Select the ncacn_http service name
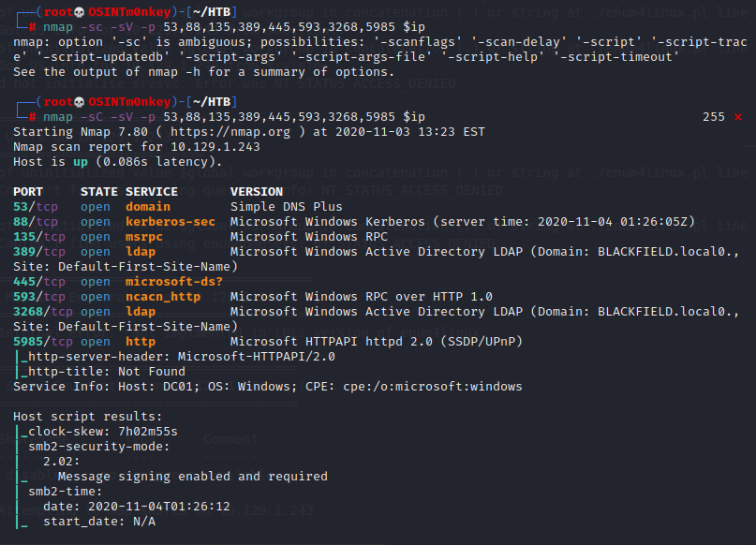The height and width of the screenshot is (545, 756). coord(163,297)
